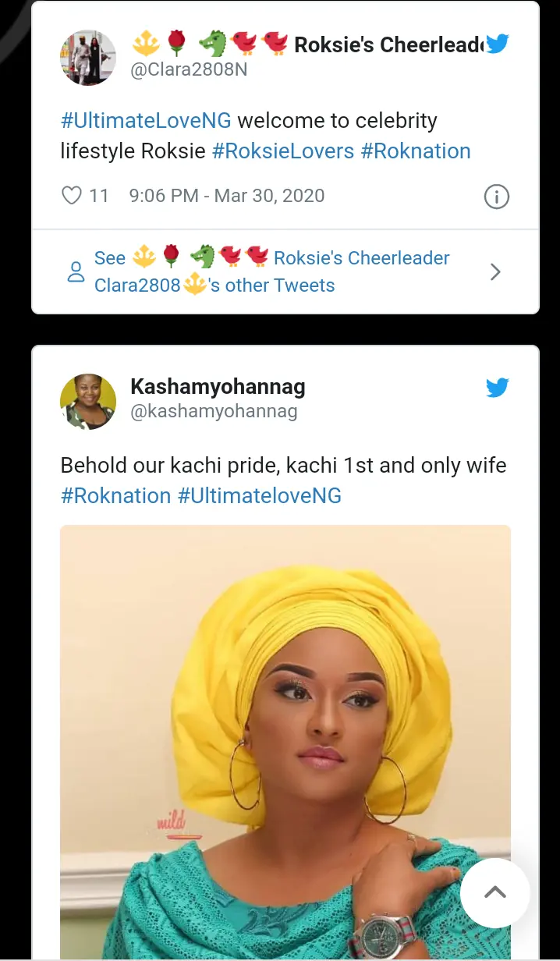Open #RoksieLovers hashtag link

(283, 151)
